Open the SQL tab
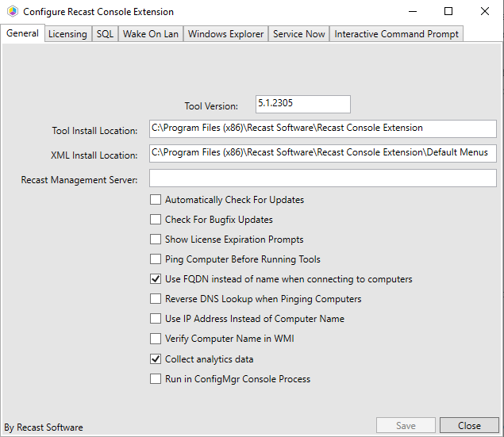Image resolution: width=504 pixels, height=437 pixels. 105,34
